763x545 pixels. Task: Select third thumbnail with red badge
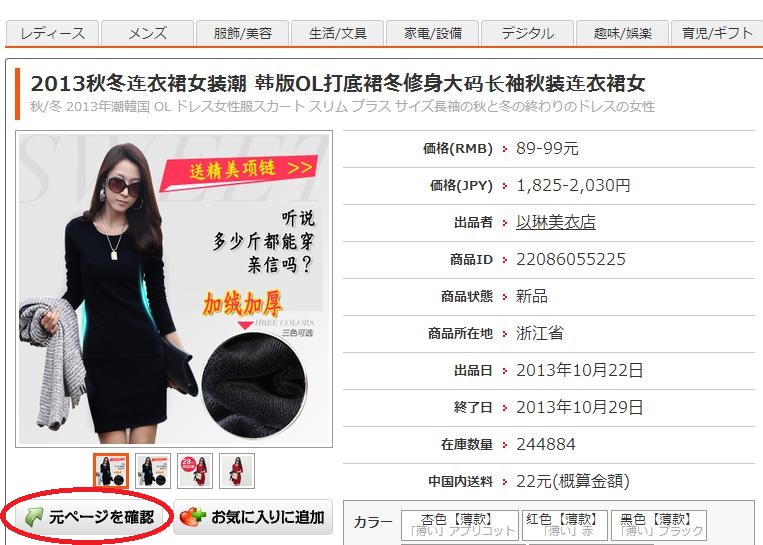click(x=195, y=471)
